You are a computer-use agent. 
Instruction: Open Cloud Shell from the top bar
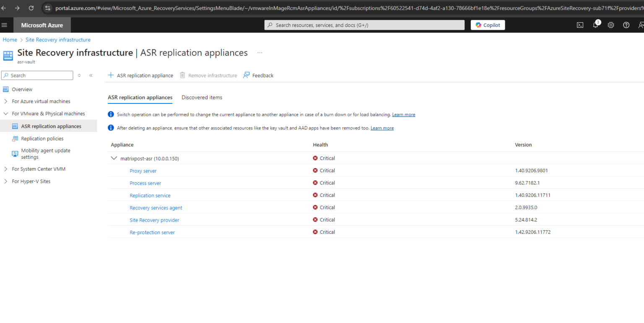pyautogui.click(x=580, y=25)
